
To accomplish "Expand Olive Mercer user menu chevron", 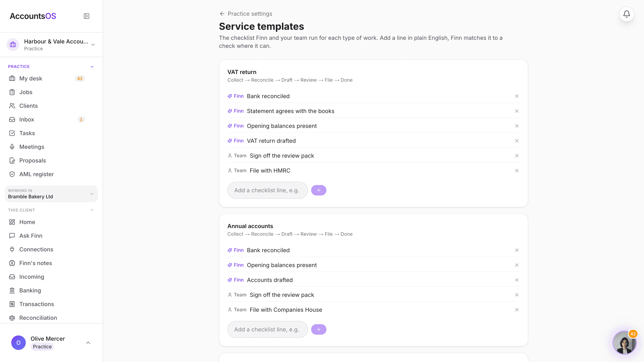I will click(88, 343).
